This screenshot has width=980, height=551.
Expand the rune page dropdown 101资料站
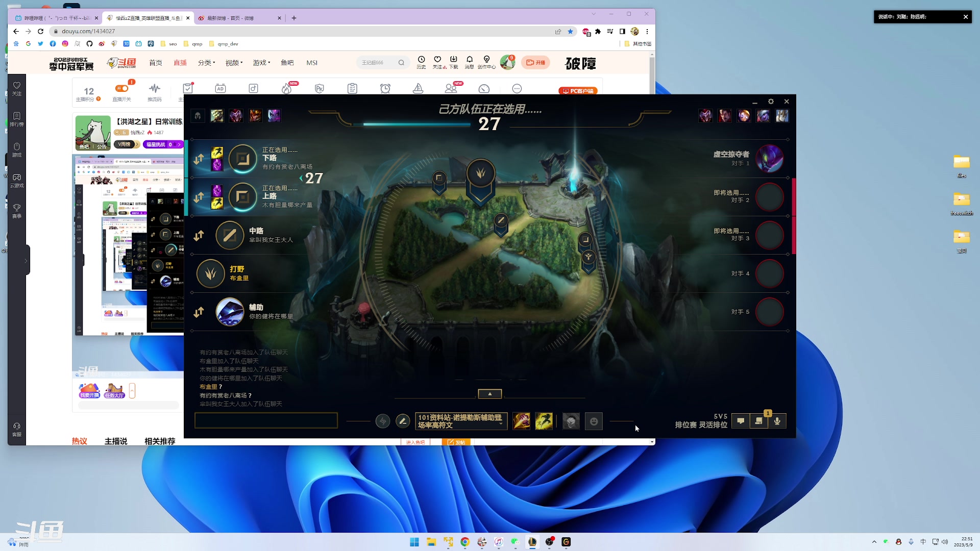pos(461,421)
